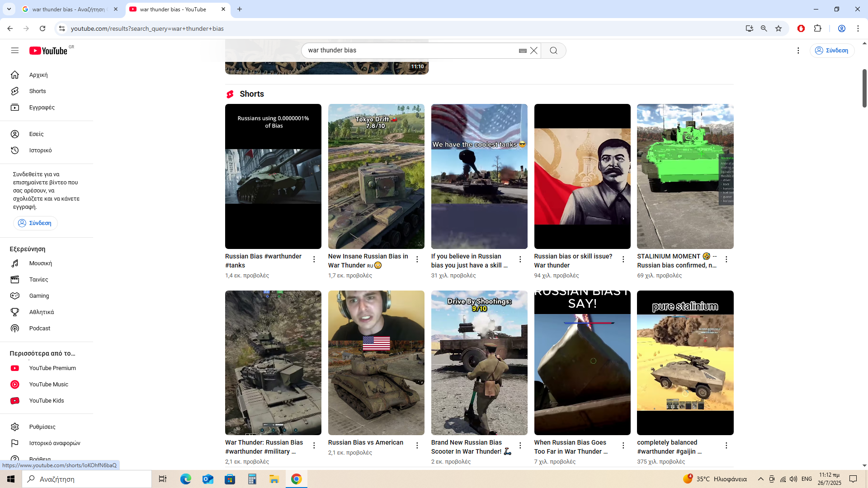This screenshot has height=488, width=868.
Task: Open YouTube Premium link
Action: point(47,368)
